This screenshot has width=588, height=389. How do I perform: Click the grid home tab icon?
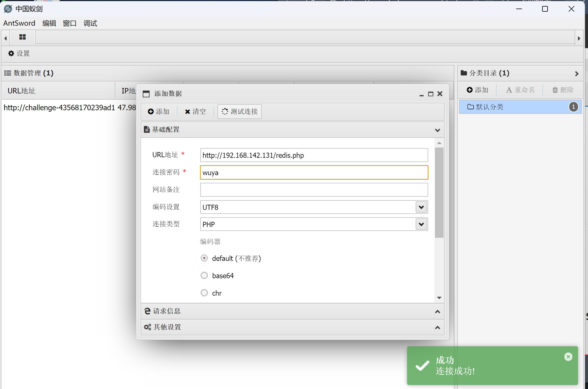coord(23,37)
